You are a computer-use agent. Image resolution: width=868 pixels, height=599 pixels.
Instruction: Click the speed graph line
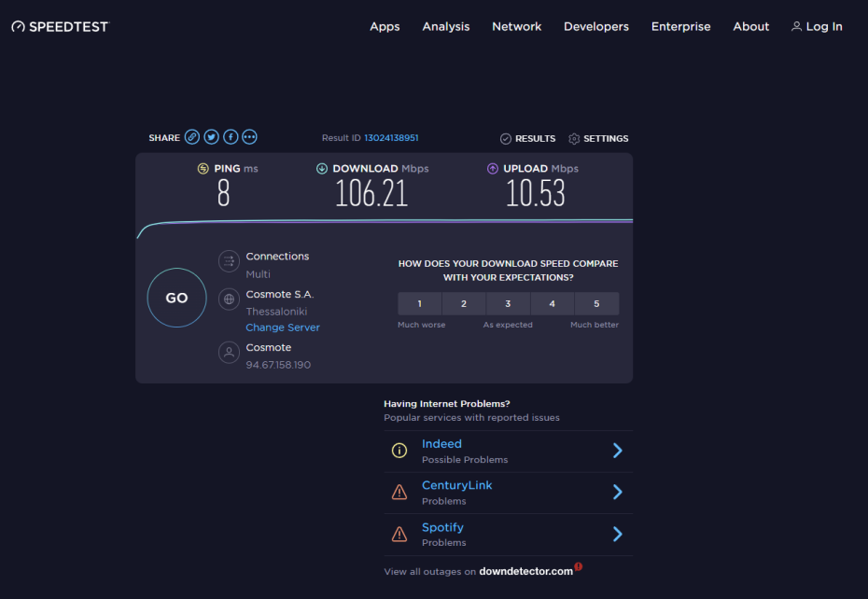[x=385, y=223]
